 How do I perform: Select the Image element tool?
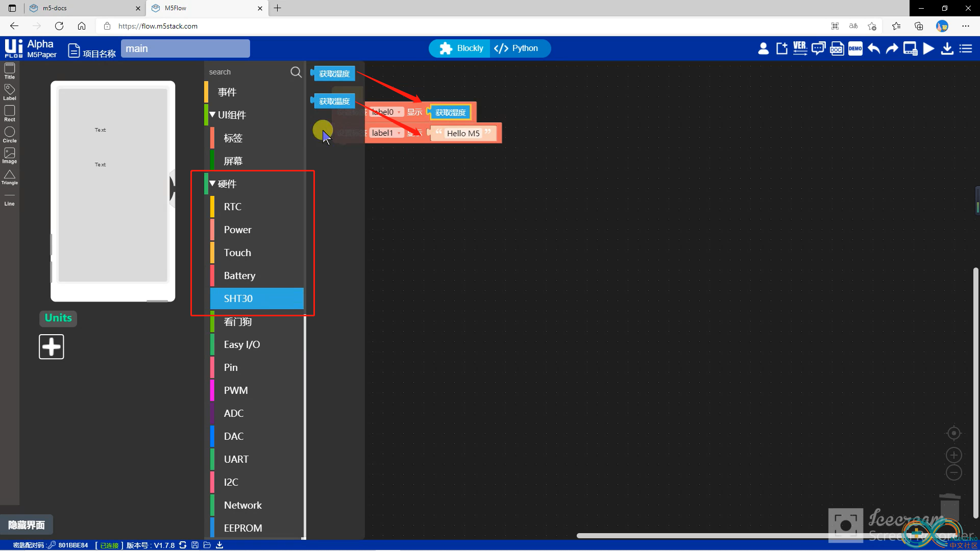coord(10,156)
